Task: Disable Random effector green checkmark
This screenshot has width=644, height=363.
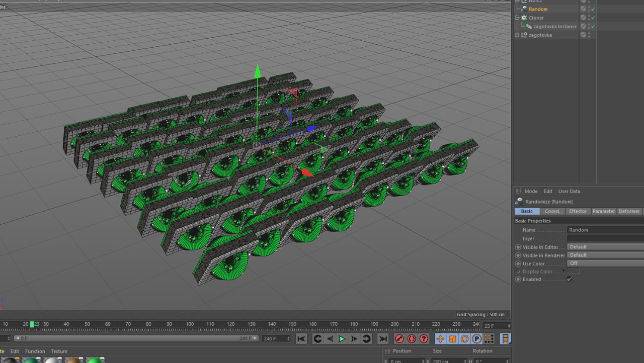Action: [593, 9]
